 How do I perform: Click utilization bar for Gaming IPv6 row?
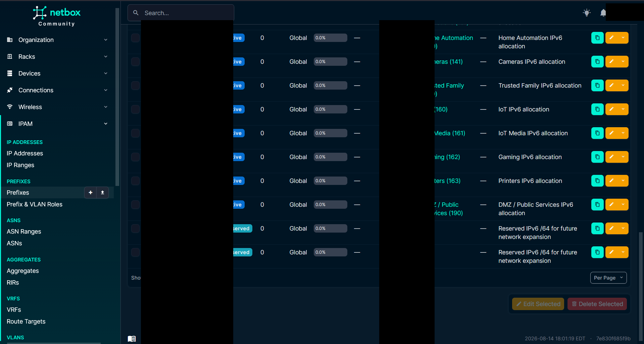331,157
